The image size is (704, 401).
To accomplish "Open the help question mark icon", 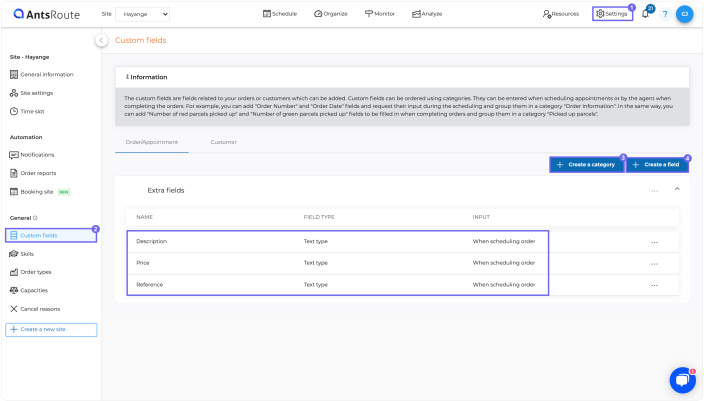I will pos(664,14).
